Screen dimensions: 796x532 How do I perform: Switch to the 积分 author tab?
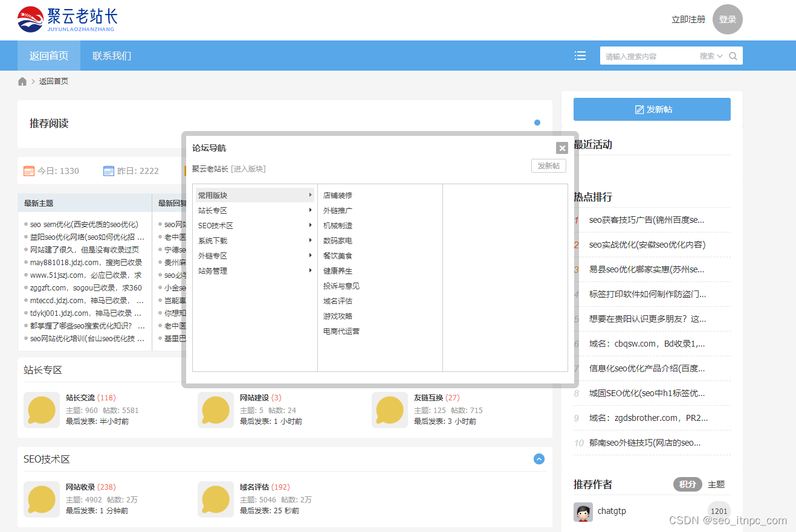pyautogui.click(x=687, y=484)
